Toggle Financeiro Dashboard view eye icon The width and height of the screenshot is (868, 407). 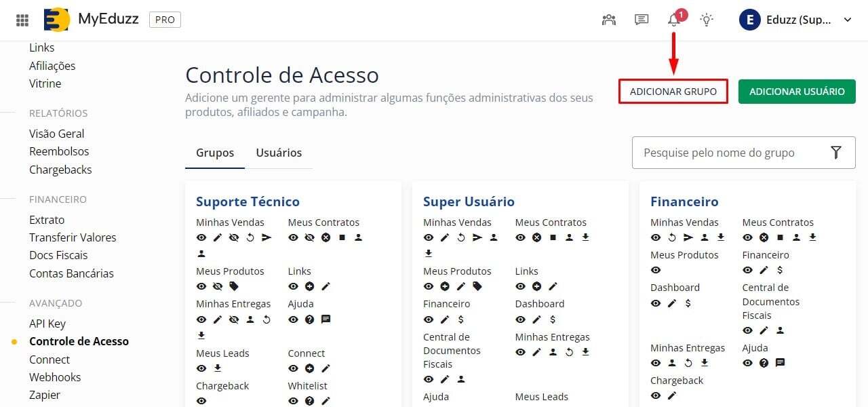(656, 303)
